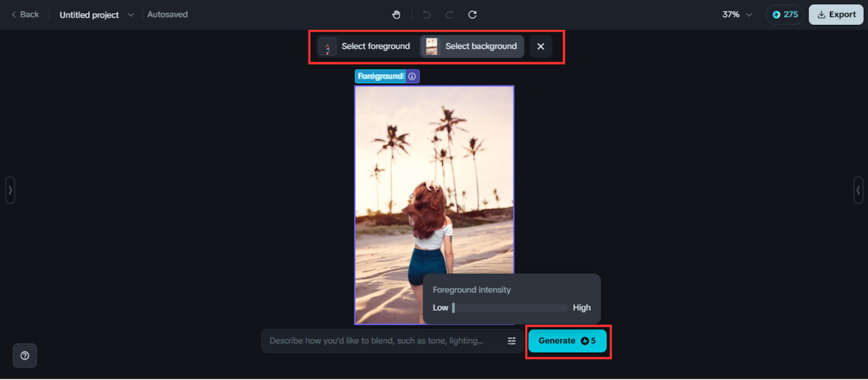Click the background thumbnail icon

tap(431, 46)
